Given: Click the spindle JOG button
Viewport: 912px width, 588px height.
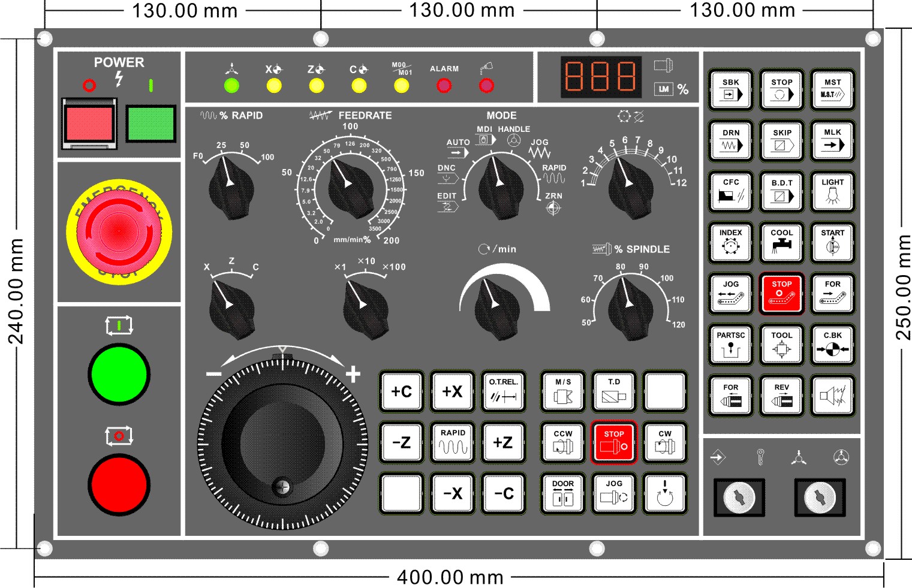Looking at the screenshot, I should coord(613,494).
